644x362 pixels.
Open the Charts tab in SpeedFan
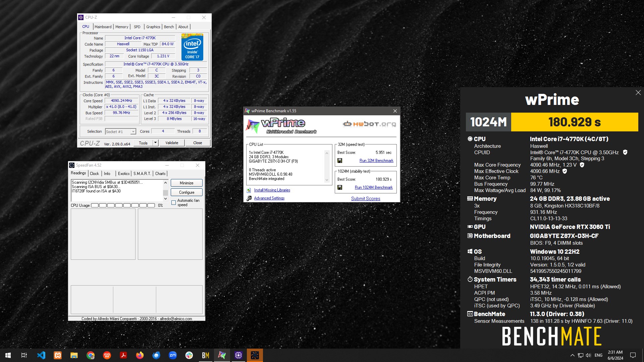160,174
